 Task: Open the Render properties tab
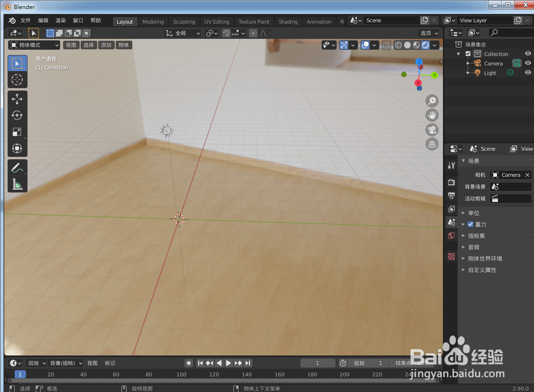(x=451, y=182)
